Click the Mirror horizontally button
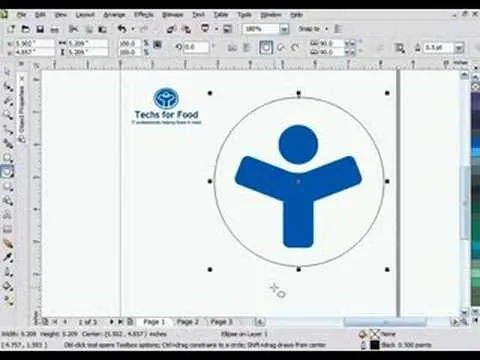The width and height of the screenshot is (480, 360). click(x=232, y=48)
